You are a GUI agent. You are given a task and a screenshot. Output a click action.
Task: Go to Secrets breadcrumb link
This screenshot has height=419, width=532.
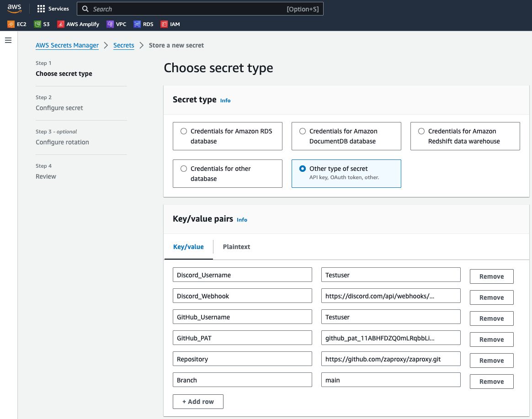[x=123, y=45]
